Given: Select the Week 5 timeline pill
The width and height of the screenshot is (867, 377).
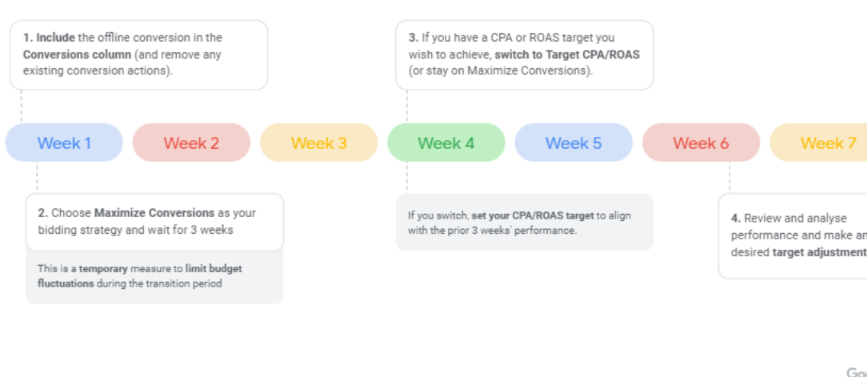Looking at the screenshot, I should (x=573, y=143).
